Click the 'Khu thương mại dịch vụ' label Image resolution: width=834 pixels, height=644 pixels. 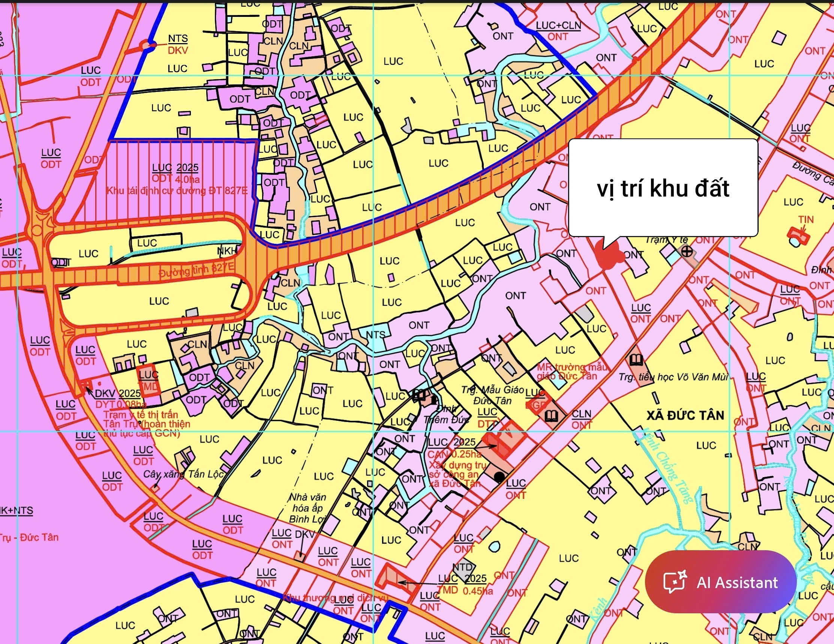tap(335, 598)
